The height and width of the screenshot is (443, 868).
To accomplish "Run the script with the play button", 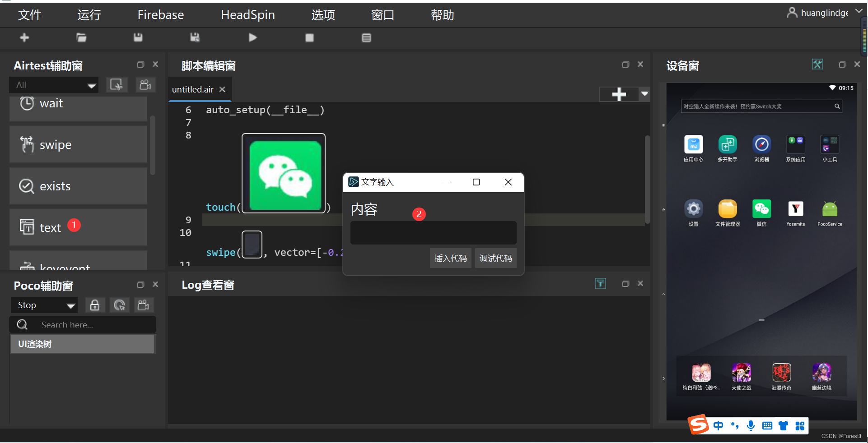I will tap(253, 38).
